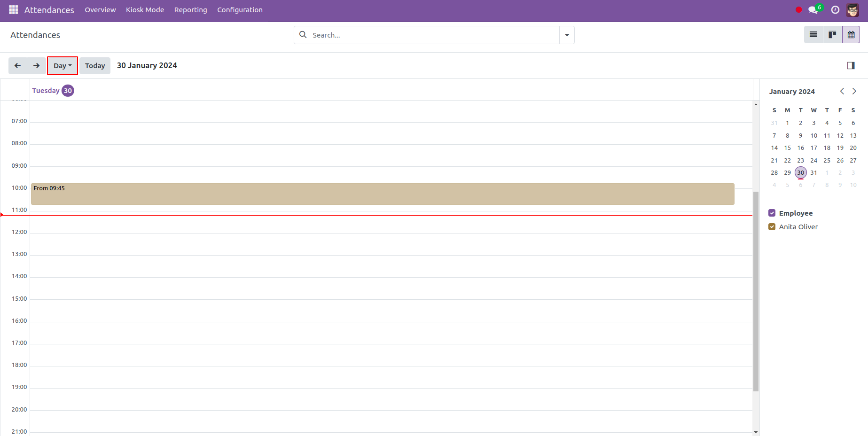The width and height of the screenshot is (868, 436).
Task: Select 12 in mini calendar
Action: [x=840, y=136]
